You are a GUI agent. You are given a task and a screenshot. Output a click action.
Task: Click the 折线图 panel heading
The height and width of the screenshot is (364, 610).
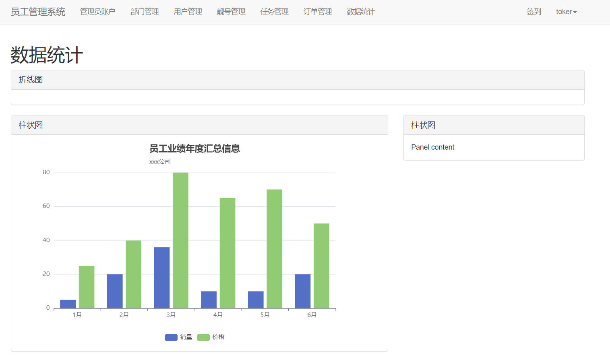(x=298, y=80)
